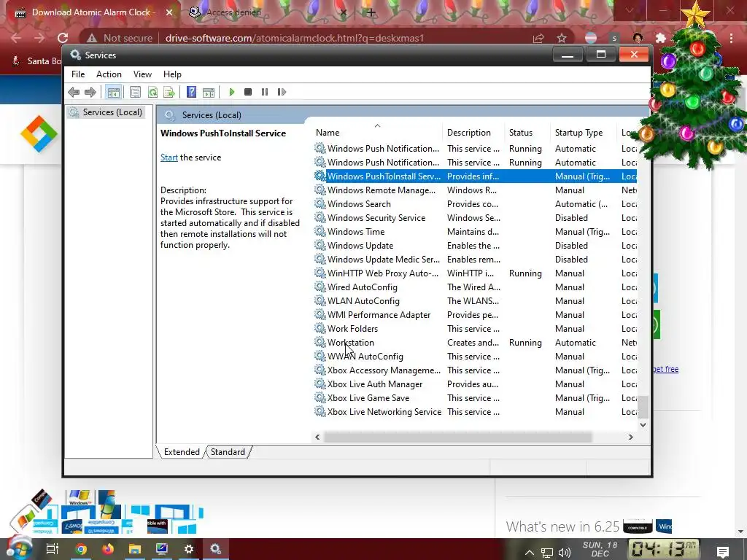Screen dimensions: 747x560
Task: Toggle Show/Hide Console Tree toolbar icon
Action: point(113,92)
